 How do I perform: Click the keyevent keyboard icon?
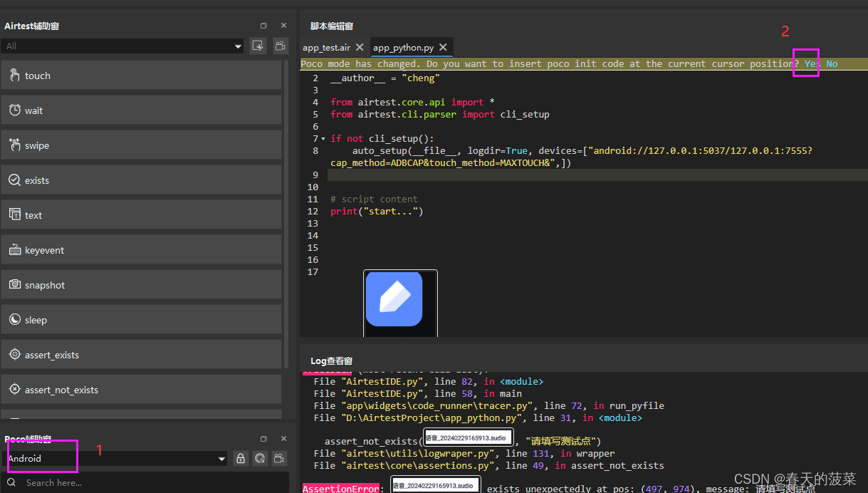pyautogui.click(x=14, y=250)
